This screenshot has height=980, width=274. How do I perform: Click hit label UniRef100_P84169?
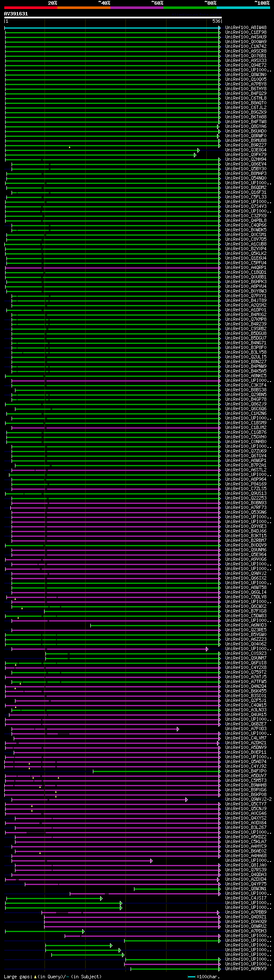(246, 484)
